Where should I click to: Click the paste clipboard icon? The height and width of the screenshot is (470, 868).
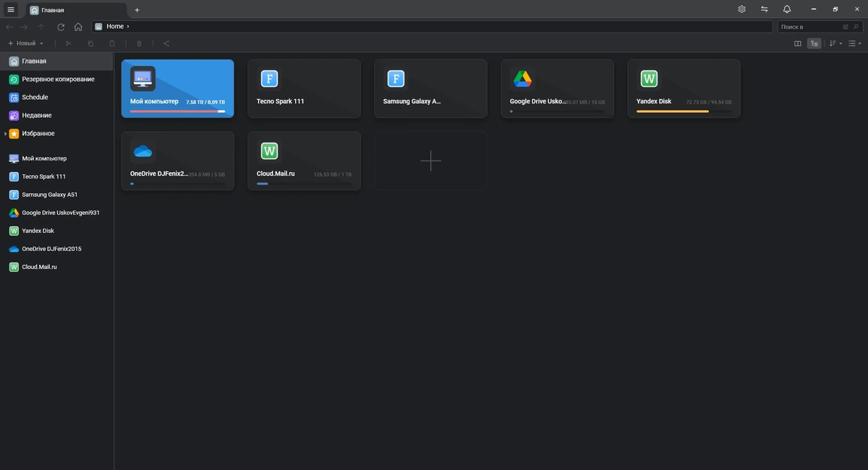click(112, 43)
